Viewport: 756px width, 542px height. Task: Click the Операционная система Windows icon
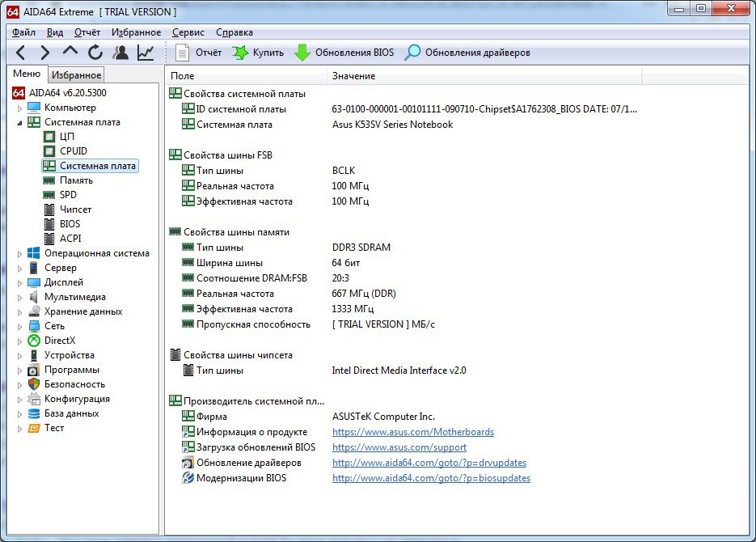(x=34, y=253)
